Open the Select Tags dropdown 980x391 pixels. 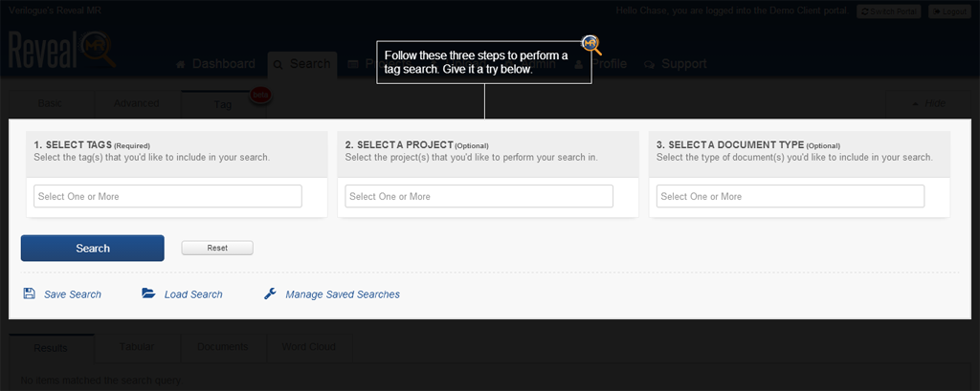pos(167,196)
